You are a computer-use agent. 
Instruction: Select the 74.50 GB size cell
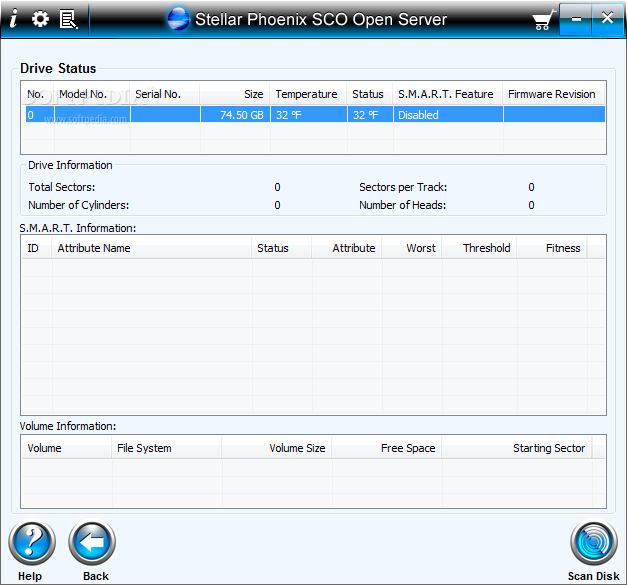point(235,115)
